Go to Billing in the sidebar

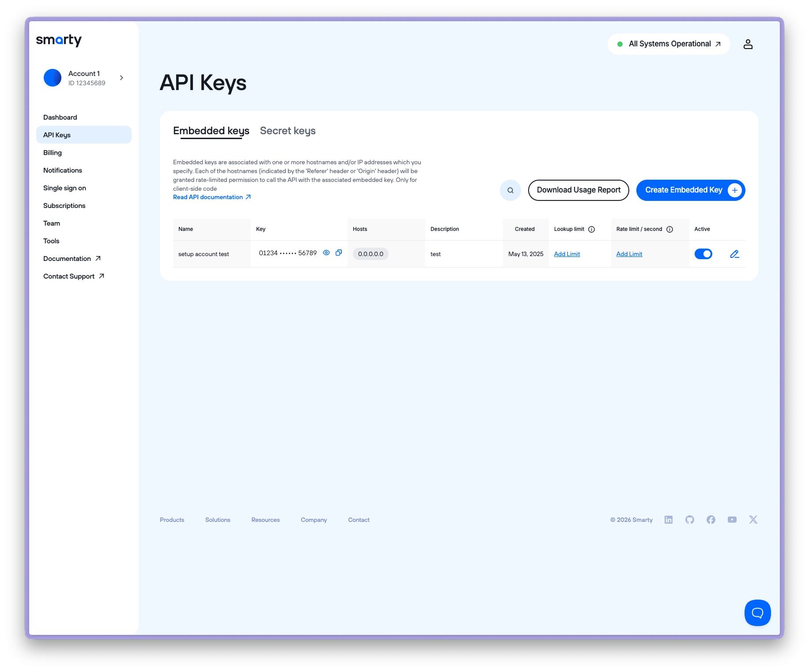point(53,153)
